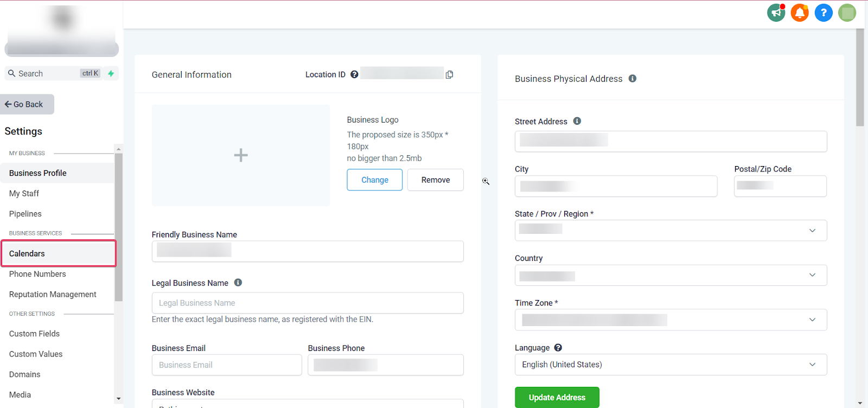The height and width of the screenshot is (408, 868).
Task: Open the announcements megaphone icon
Action: 776,12
